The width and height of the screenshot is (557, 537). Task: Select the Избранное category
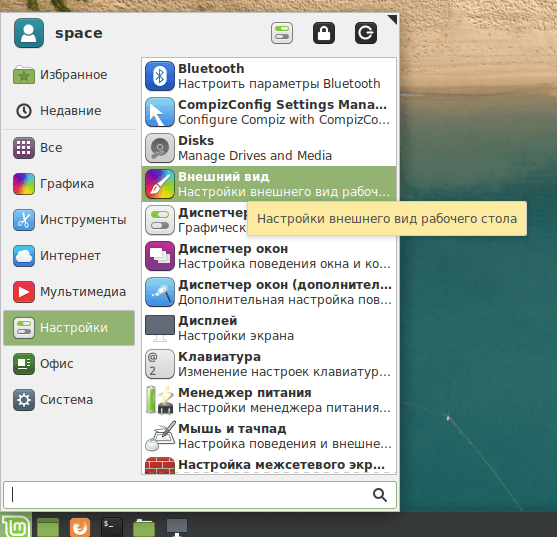[69, 75]
